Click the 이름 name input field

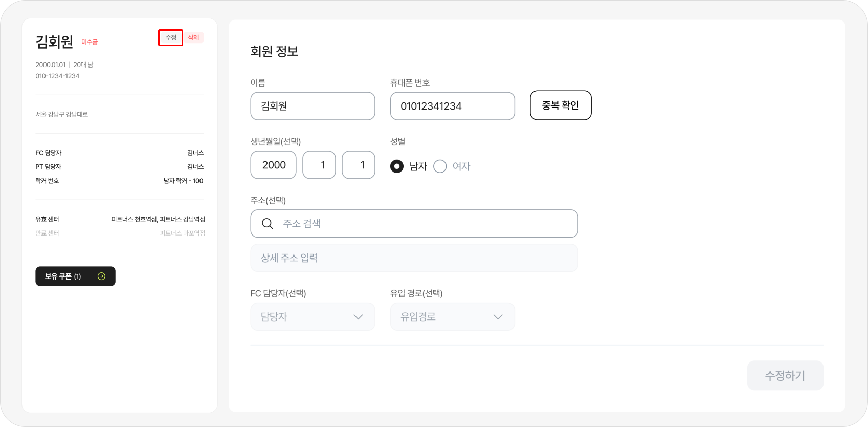[313, 106]
